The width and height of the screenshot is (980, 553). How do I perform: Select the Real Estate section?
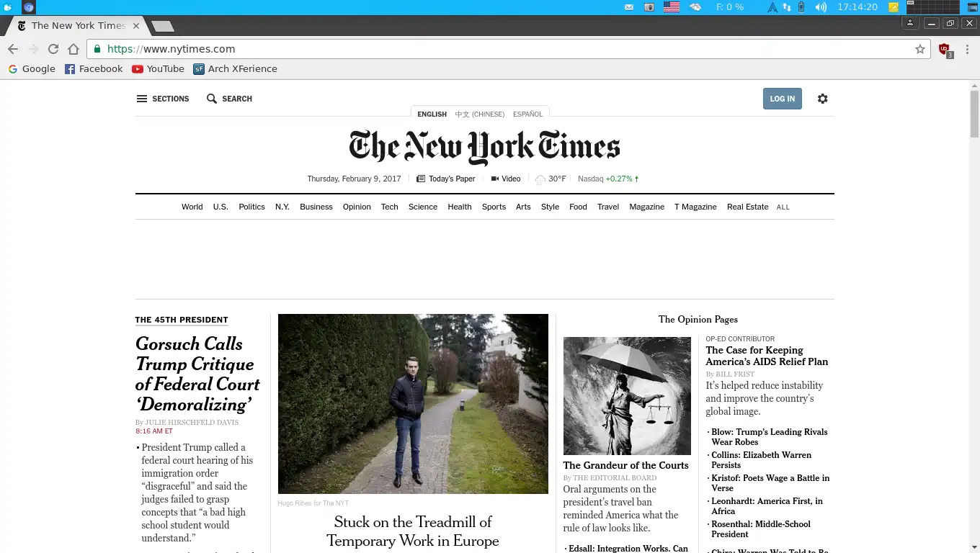pyautogui.click(x=747, y=207)
